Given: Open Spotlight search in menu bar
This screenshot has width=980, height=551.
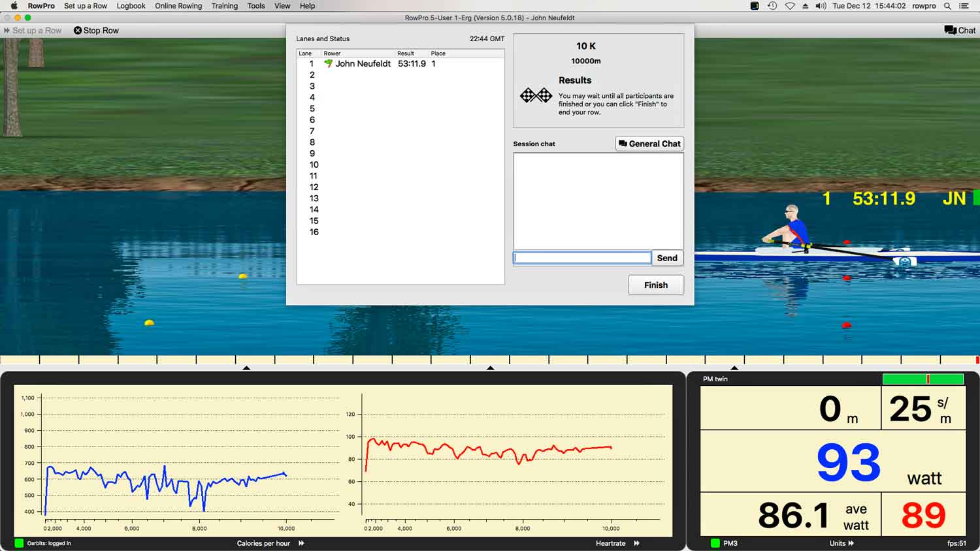Looking at the screenshot, I should click(947, 6).
